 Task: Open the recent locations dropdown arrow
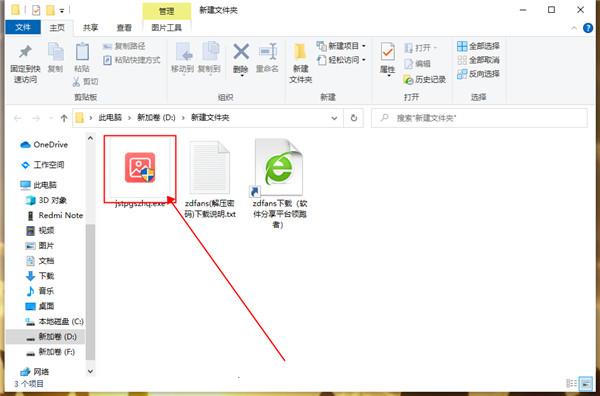pos(51,119)
